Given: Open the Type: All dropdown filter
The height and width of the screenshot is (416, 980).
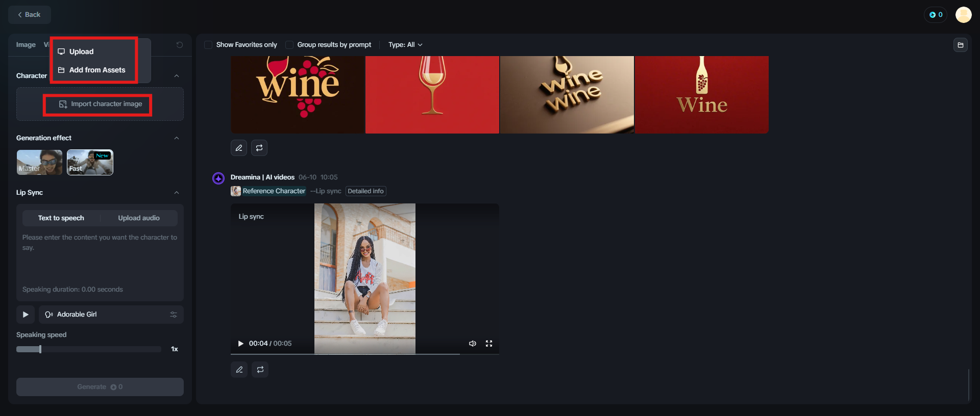Looking at the screenshot, I should click(405, 45).
